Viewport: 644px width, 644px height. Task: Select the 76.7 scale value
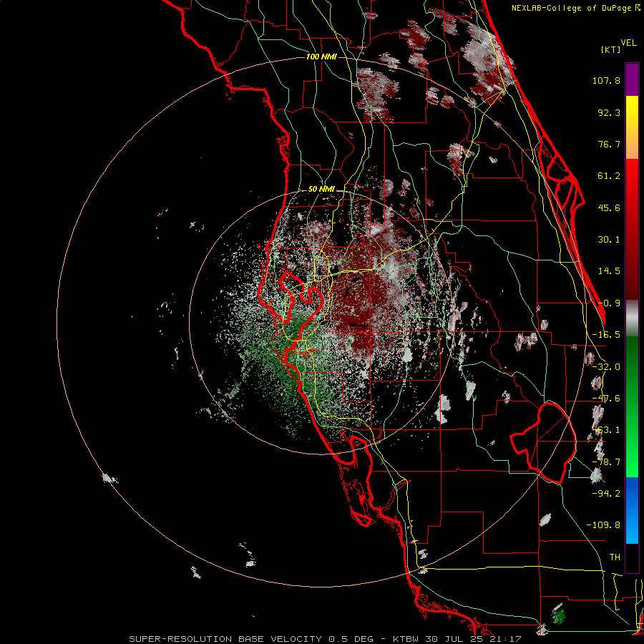(609, 144)
